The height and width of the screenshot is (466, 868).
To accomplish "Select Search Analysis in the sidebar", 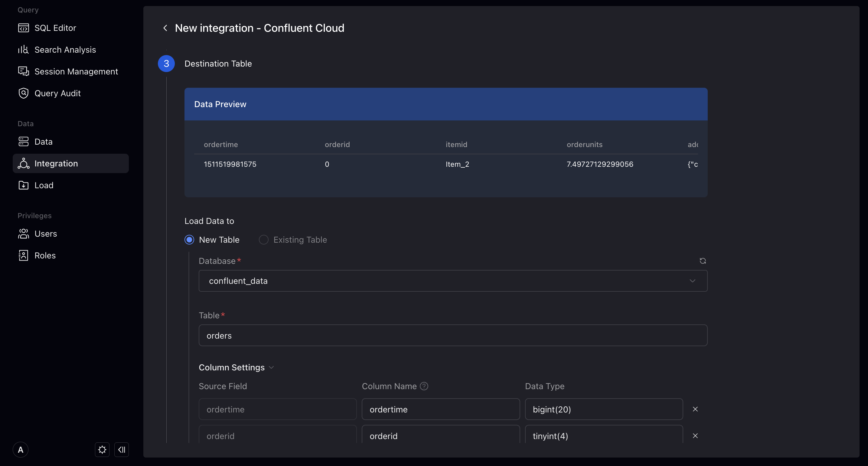I will 65,50.
